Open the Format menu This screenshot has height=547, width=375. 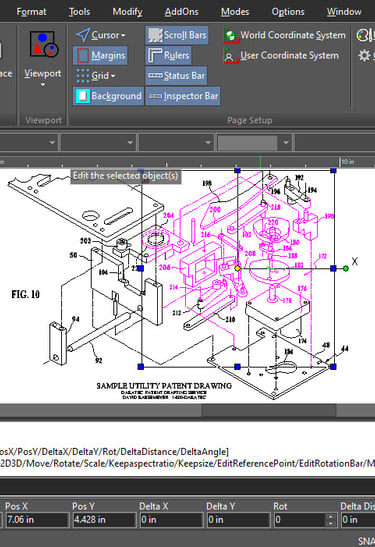(31, 12)
